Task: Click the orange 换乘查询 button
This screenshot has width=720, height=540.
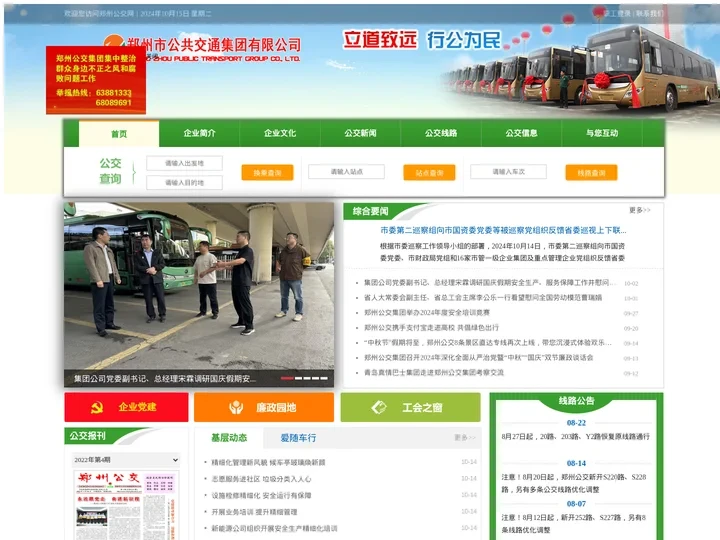Action: coord(267,173)
